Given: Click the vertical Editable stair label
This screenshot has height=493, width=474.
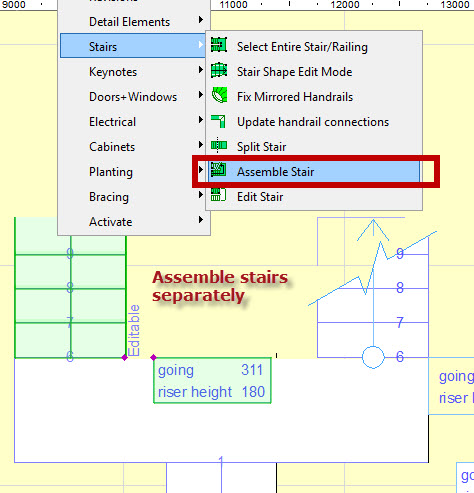Looking at the screenshot, I should (134, 330).
